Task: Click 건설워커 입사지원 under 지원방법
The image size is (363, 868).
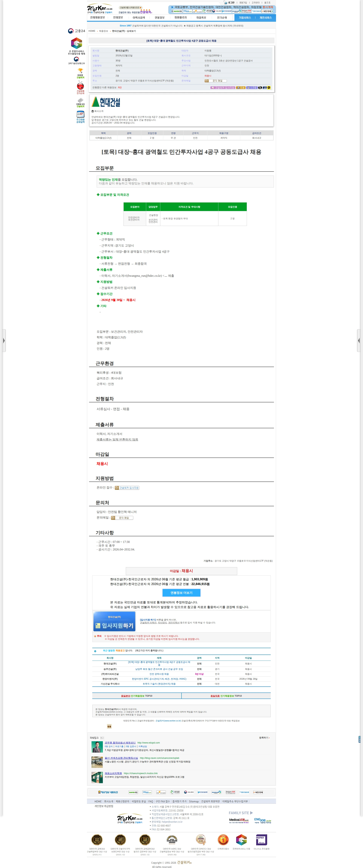Action: pos(127,488)
